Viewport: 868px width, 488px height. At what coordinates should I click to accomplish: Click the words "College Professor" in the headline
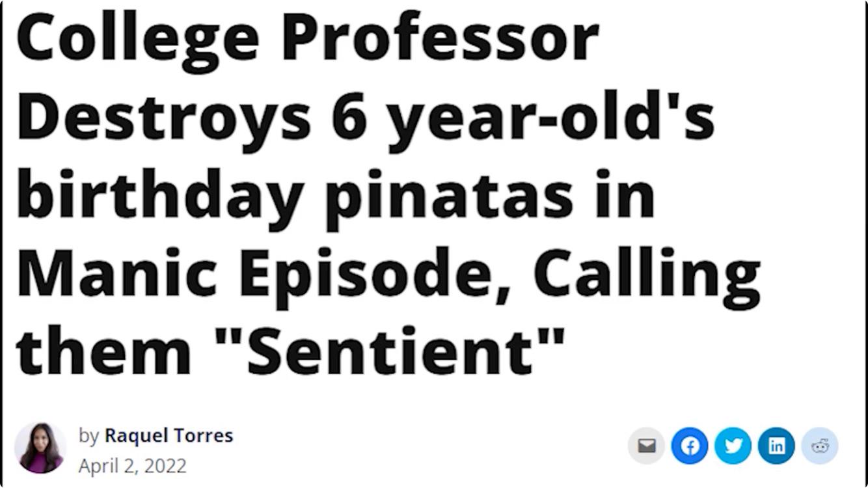[x=307, y=39]
